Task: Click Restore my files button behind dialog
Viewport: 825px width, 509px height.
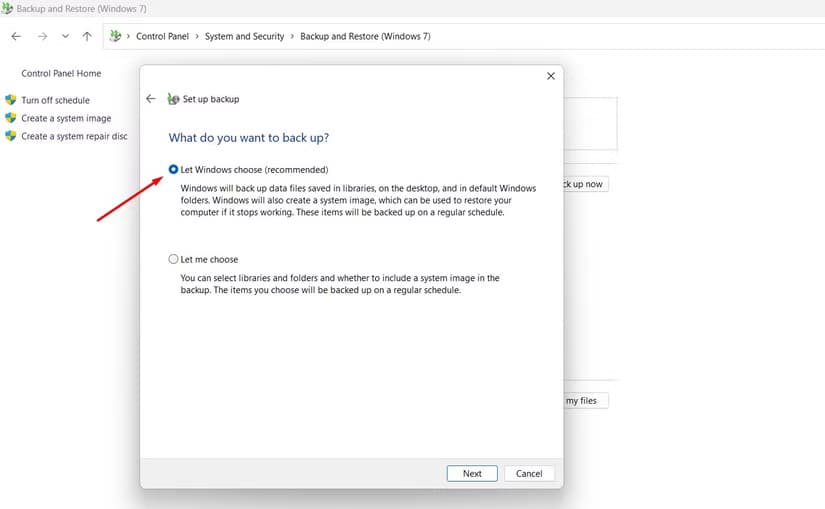Action: pyautogui.click(x=586, y=401)
